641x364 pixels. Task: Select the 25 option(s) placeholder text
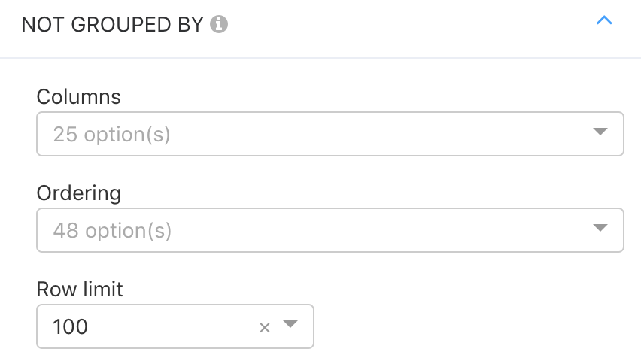point(111,135)
